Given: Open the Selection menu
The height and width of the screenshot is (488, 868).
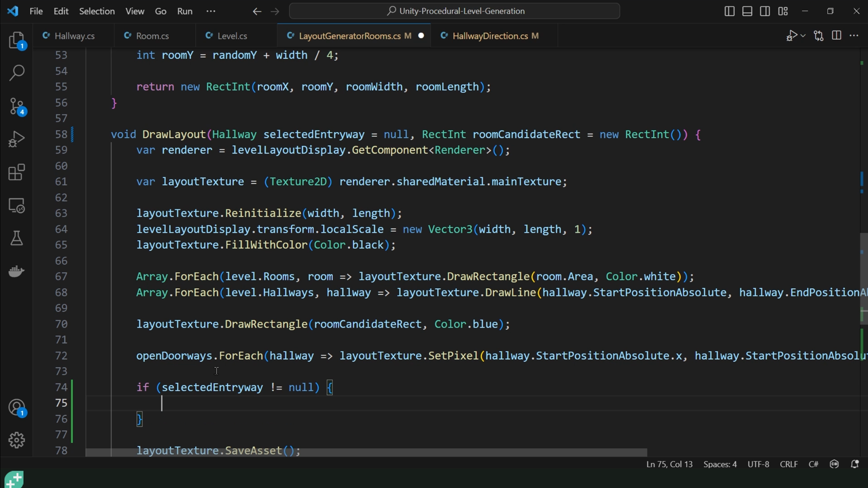Looking at the screenshot, I should (x=97, y=11).
